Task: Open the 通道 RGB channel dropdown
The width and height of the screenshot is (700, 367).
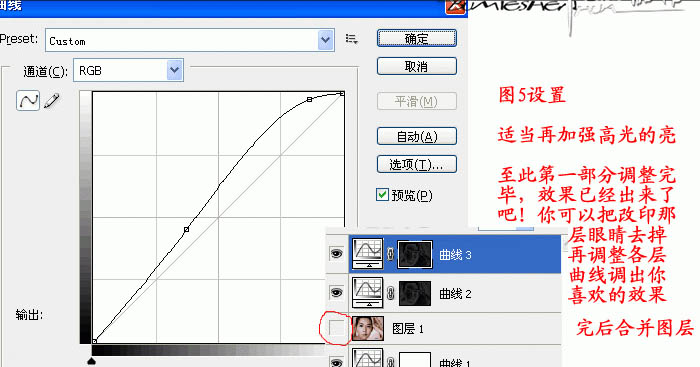Action: tap(128, 71)
